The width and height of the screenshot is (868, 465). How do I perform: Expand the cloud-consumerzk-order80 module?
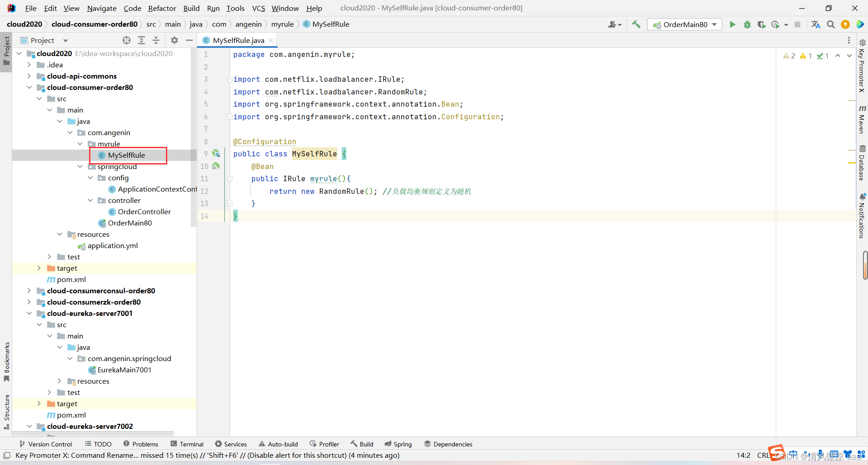tap(29, 302)
